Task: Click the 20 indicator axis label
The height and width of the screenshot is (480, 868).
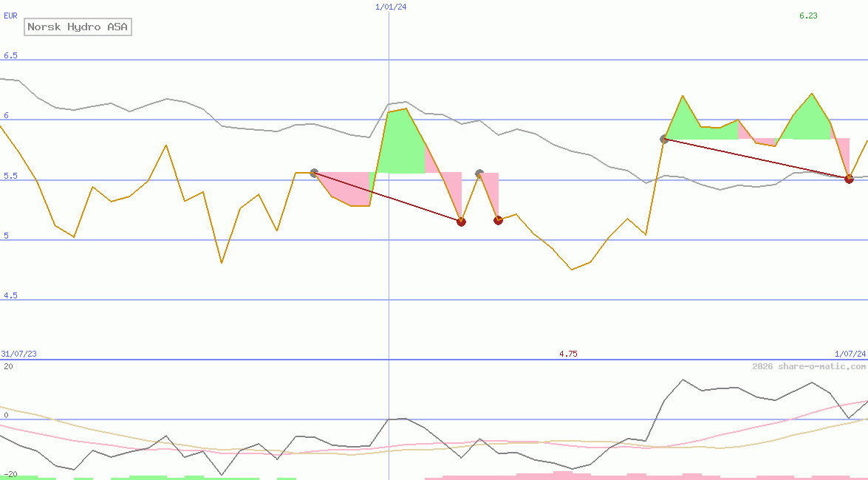Action: 8,366
